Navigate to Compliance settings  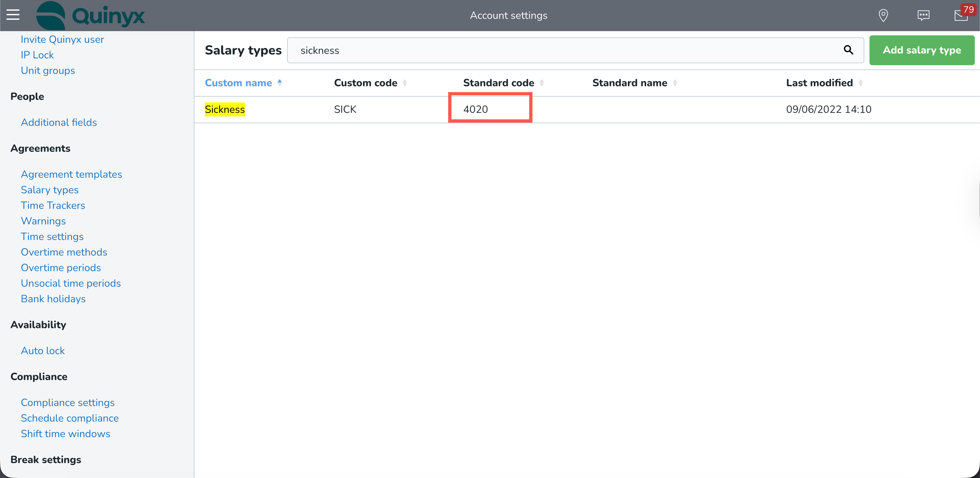(x=68, y=402)
